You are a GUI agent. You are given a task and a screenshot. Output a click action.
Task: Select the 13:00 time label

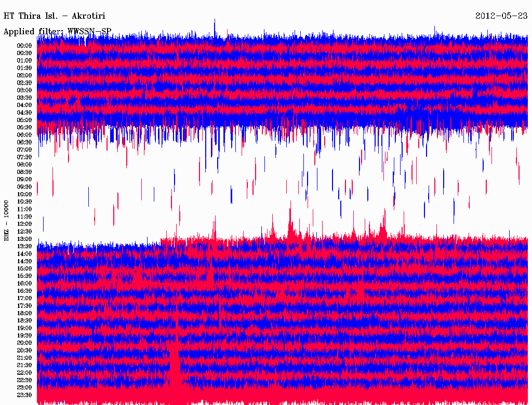24,239
